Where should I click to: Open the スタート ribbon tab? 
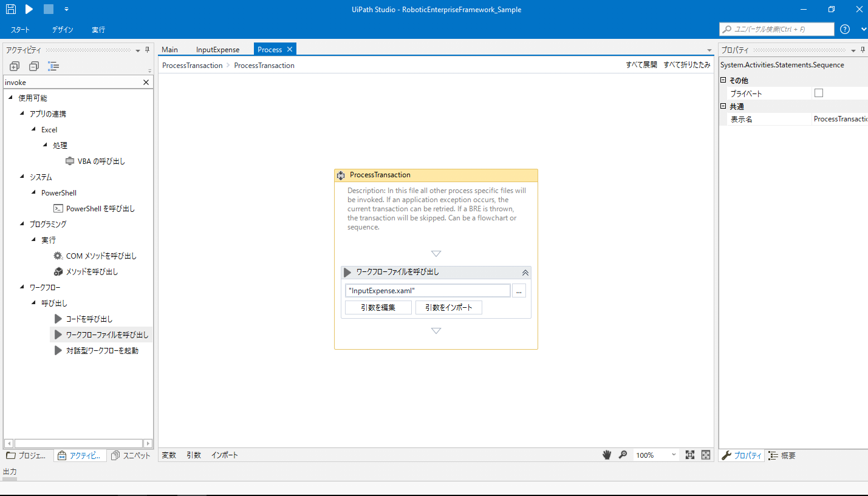point(20,30)
